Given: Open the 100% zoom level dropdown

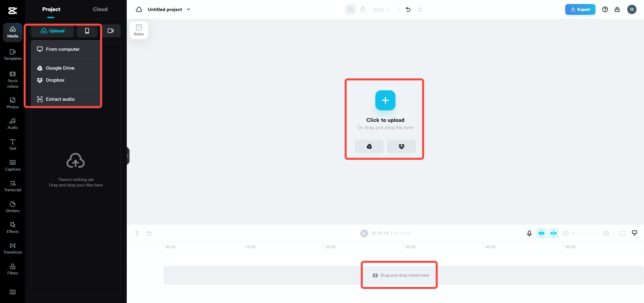Looking at the screenshot, I should pos(381,10).
